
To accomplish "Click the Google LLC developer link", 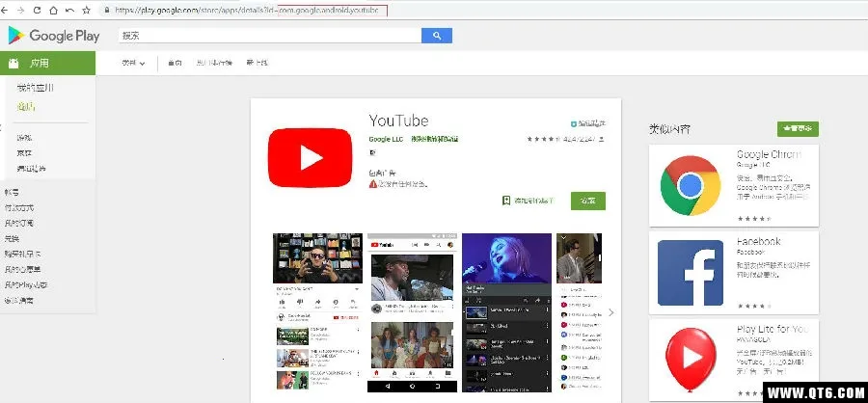I will coord(386,139).
